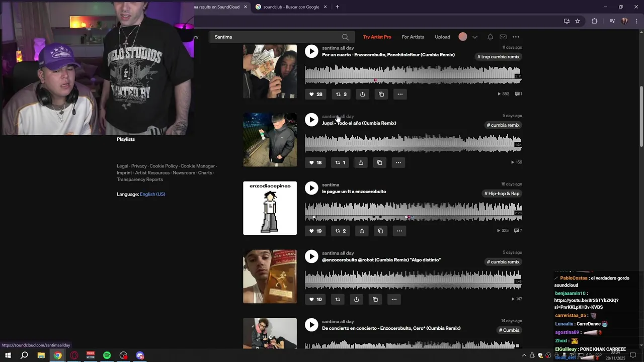
Task: Copy link for "Algo distinto" track
Action: 375,299
